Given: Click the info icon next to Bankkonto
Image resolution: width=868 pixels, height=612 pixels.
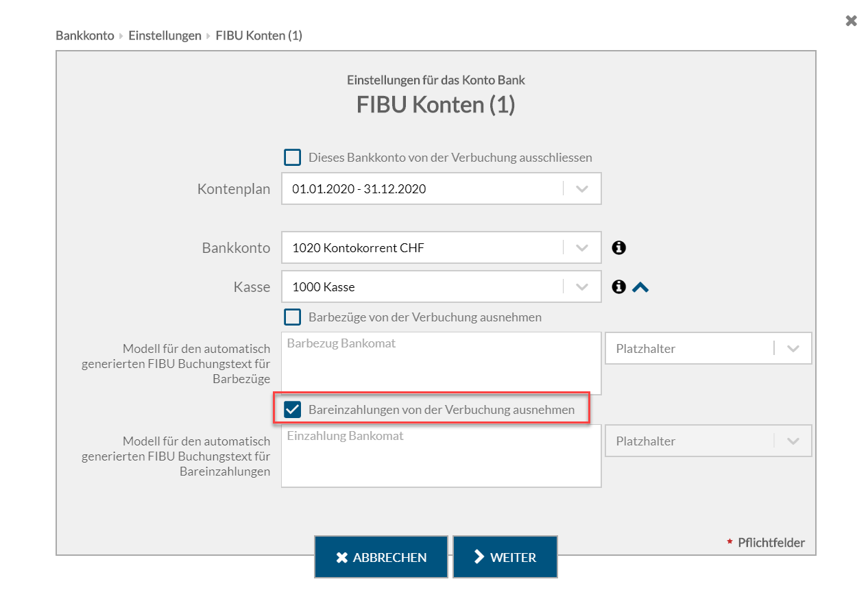Looking at the screenshot, I should [619, 248].
